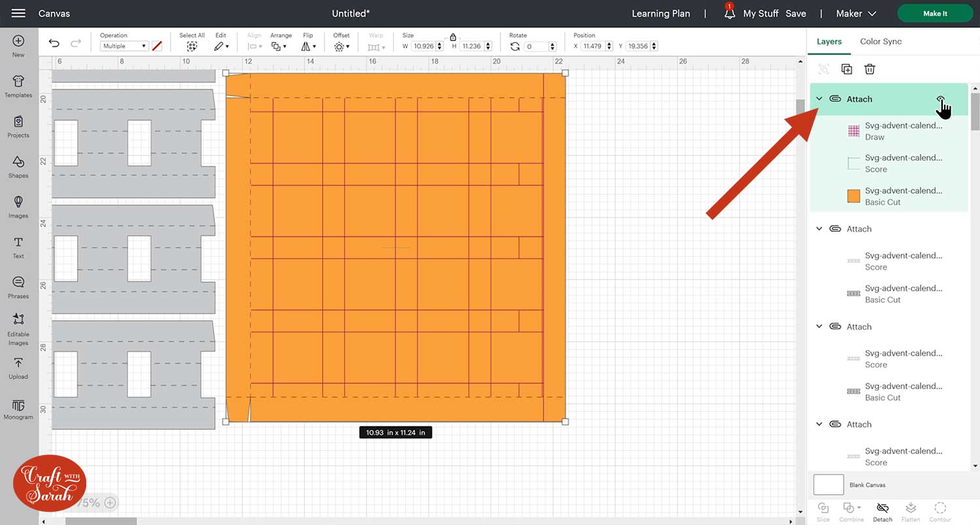Viewport: 980px width, 525px height.
Task: Open the Templates panel in the sidebar
Action: click(x=18, y=86)
